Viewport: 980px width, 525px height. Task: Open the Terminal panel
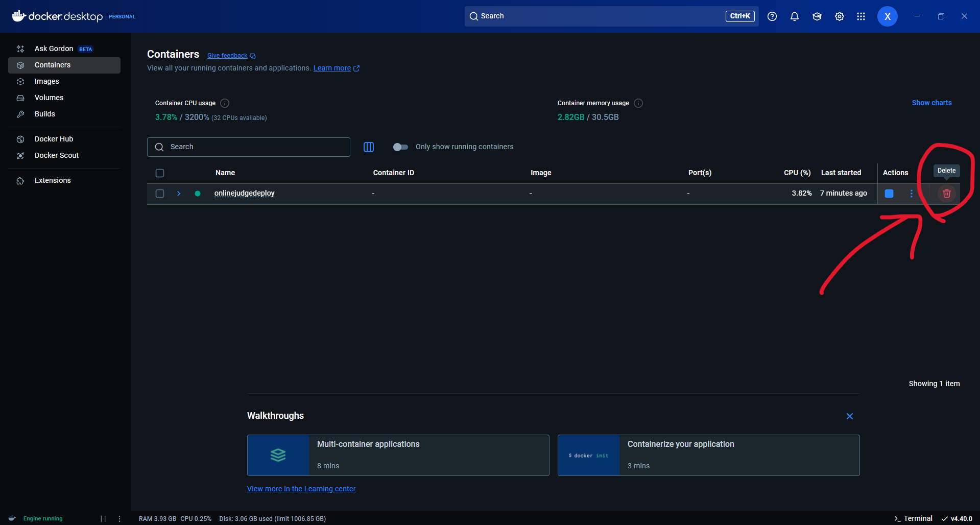point(913,518)
